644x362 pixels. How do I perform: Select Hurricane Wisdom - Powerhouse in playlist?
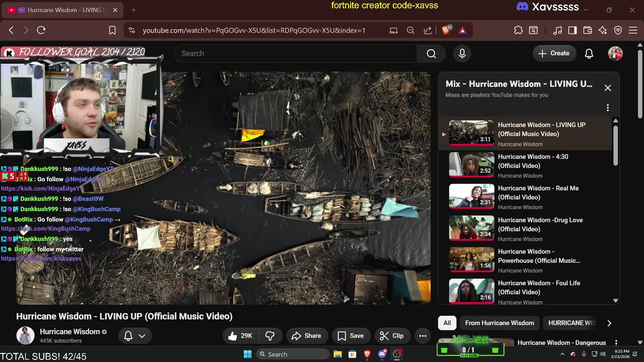click(525, 260)
